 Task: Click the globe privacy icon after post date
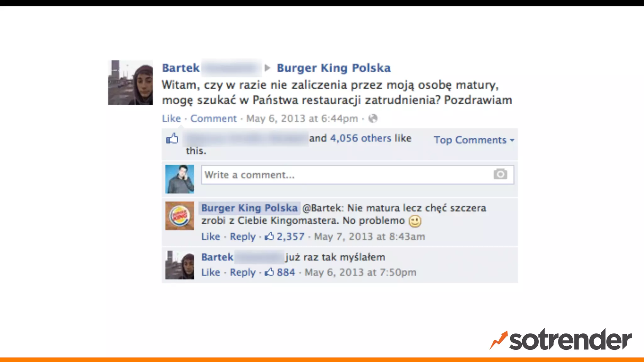[373, 118]
